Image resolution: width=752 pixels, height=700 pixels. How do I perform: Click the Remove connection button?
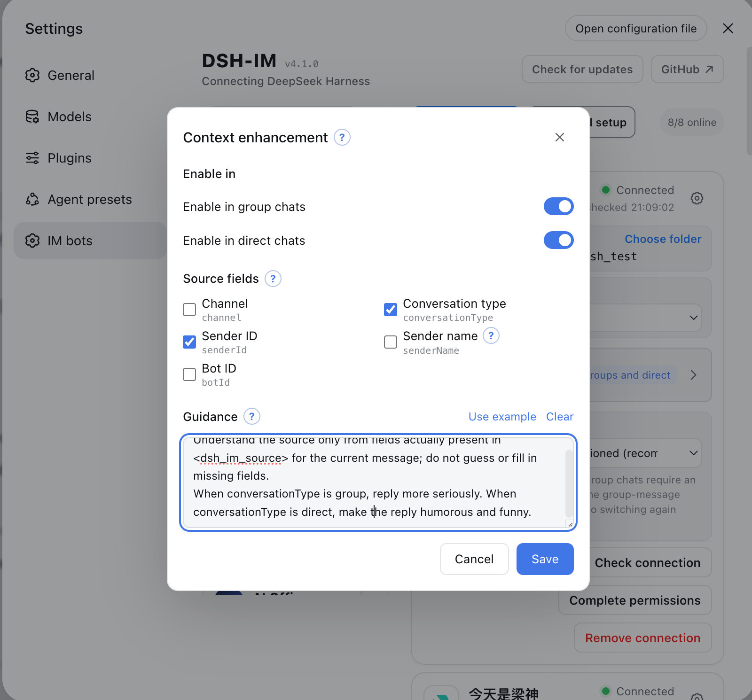(x=643, y=638)
